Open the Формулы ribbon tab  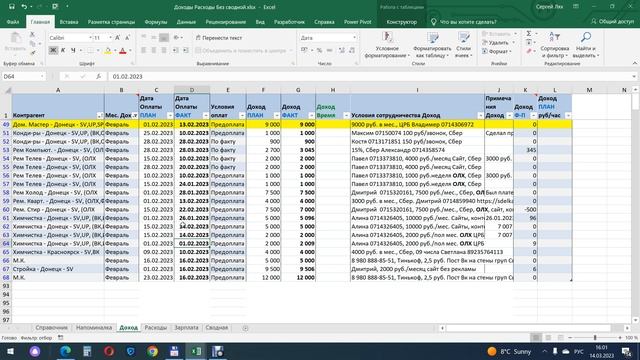click(x=156, y=22)
